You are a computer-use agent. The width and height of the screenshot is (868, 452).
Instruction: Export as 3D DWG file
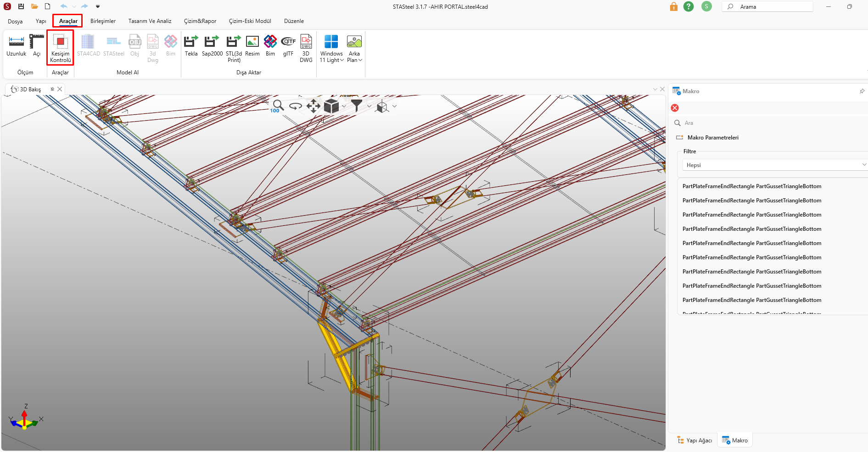[x=306, y=48]
